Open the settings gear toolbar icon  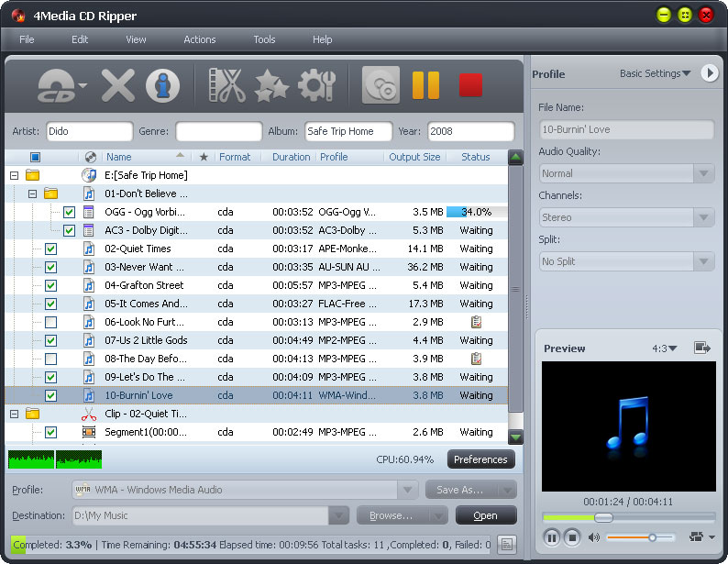[x=316, y=85]
